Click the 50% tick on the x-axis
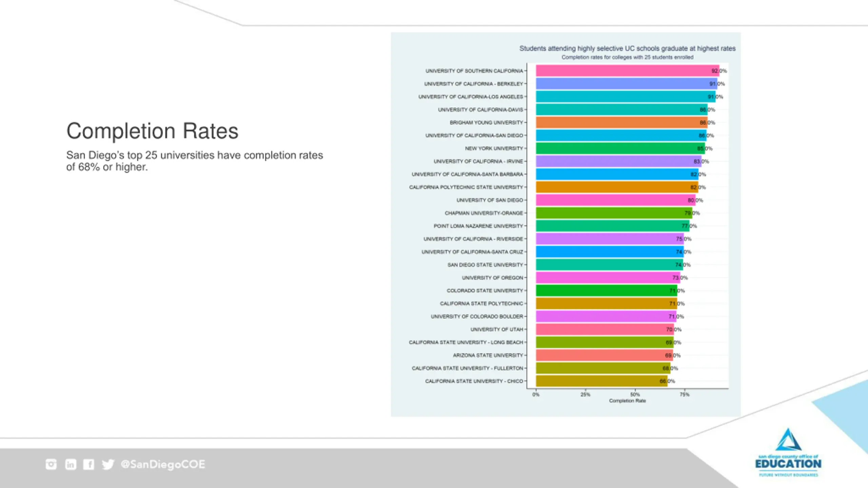This screenshot has height=488, width=868. (x=635, y=394)
